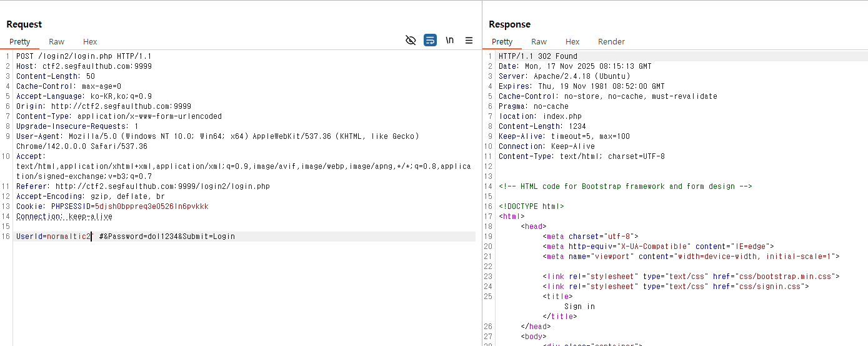Image resolution: width=868 pixels, height=346 pixels.
Task: Click the POST /login2/login.php request line
Action: pos(84,56)
